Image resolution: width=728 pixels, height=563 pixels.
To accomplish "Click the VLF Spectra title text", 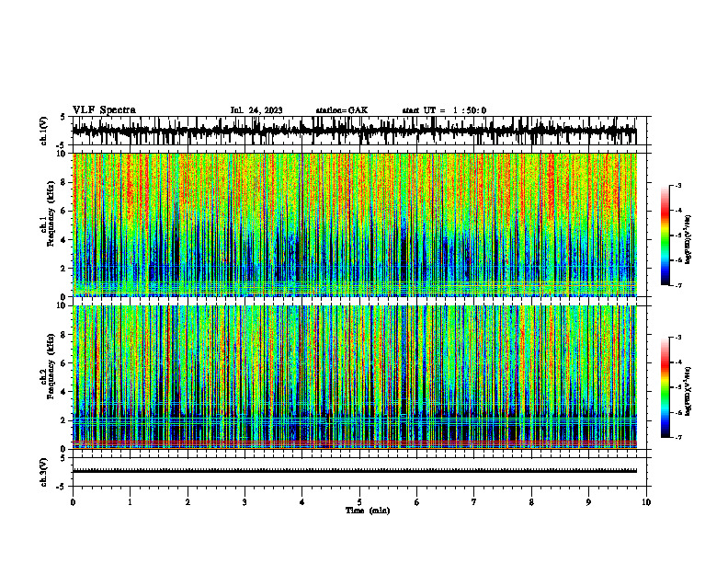I will (104, 110).
